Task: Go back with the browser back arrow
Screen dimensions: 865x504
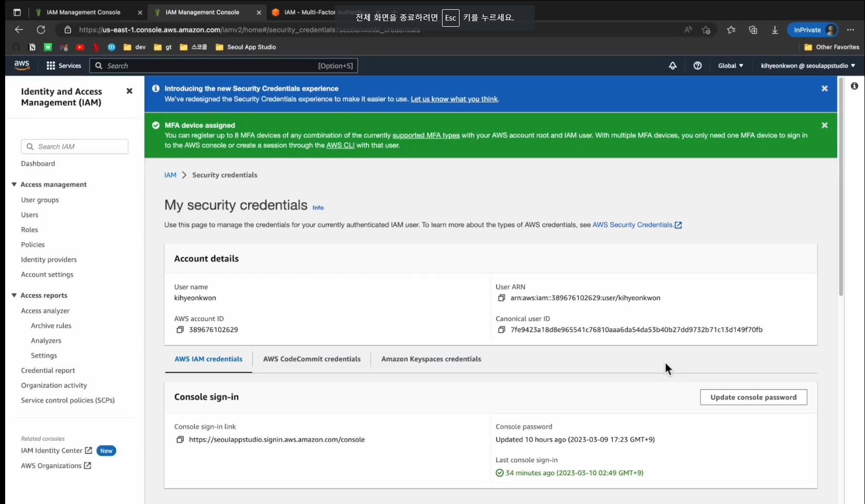Action: click(x=19, y=30)
